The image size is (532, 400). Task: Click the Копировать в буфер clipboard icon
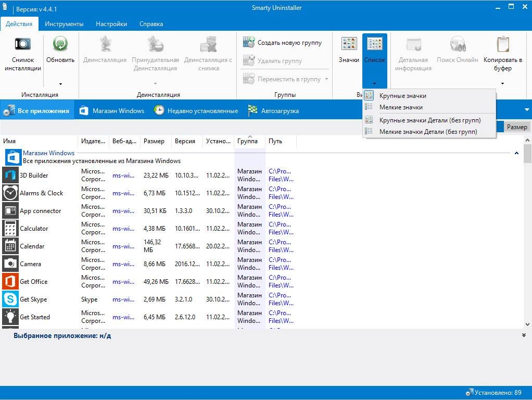pos(503,44)
